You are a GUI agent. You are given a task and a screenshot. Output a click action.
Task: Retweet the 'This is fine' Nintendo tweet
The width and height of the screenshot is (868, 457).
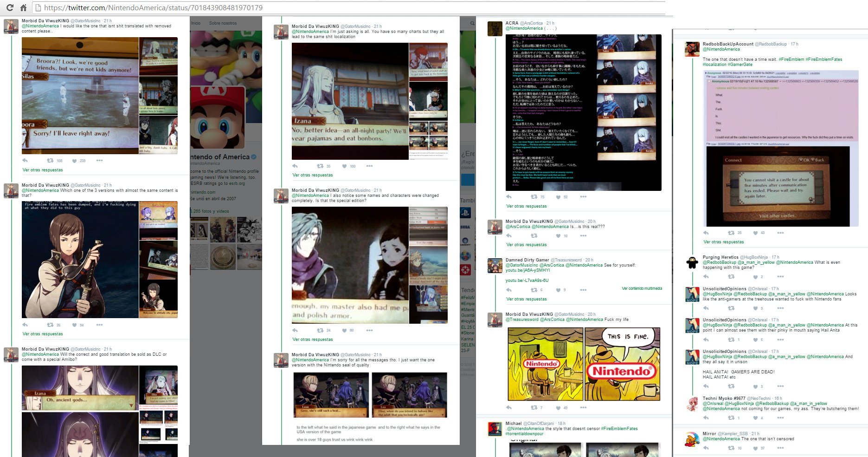click(534, 408)
